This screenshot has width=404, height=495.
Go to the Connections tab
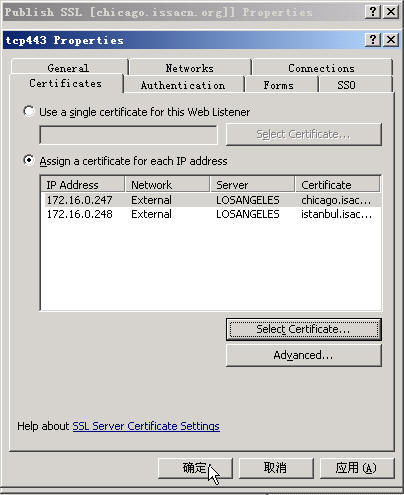[x=322, y=67]
